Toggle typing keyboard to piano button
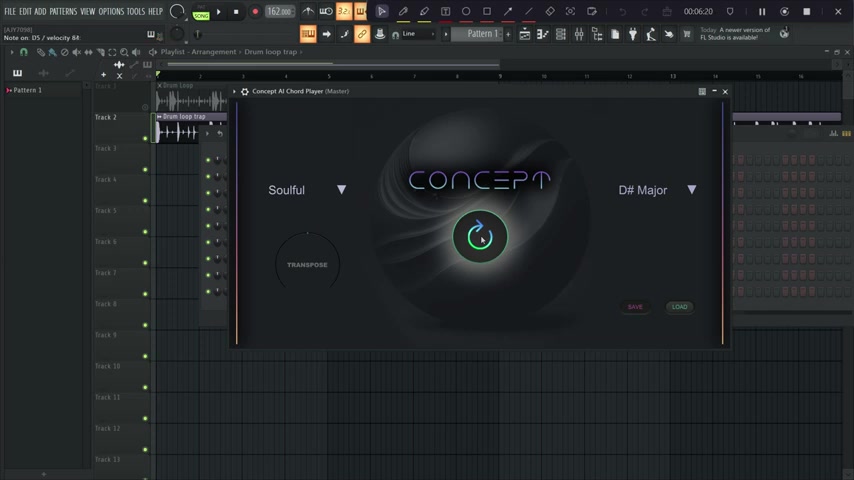854x480 pixels. [x=308, y=34]
